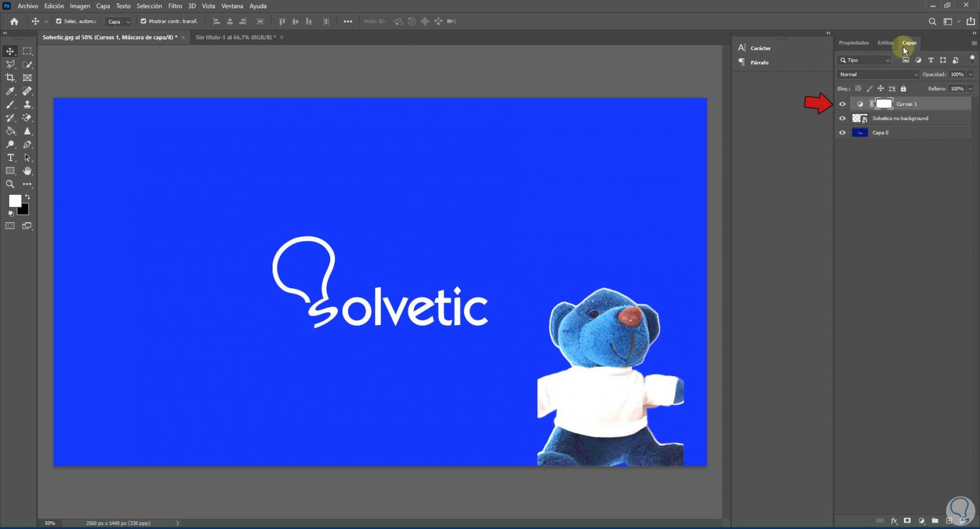
Task: Swap foreground and background colors
Action: coord(27,197)
